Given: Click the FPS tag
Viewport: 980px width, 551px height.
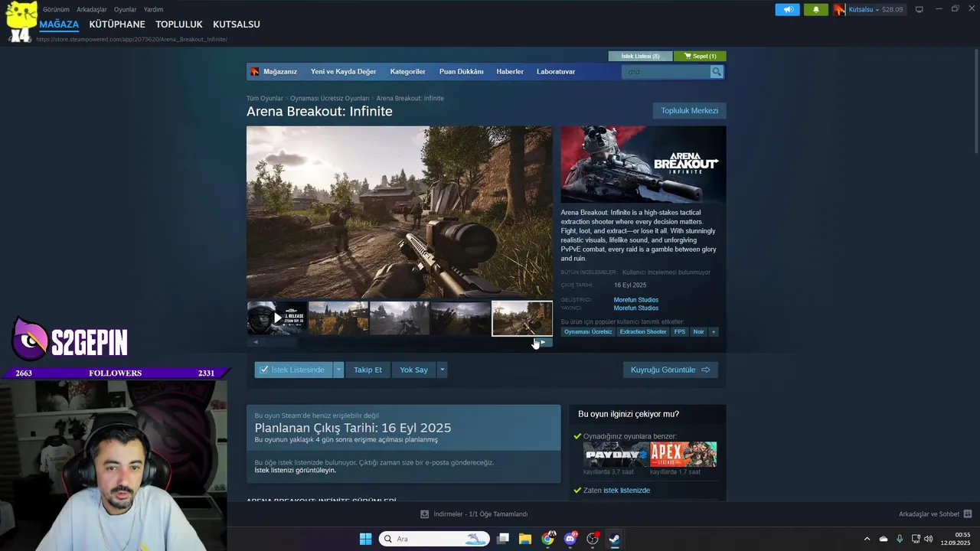Looking at the screenshot, I should tap(680, 332).
